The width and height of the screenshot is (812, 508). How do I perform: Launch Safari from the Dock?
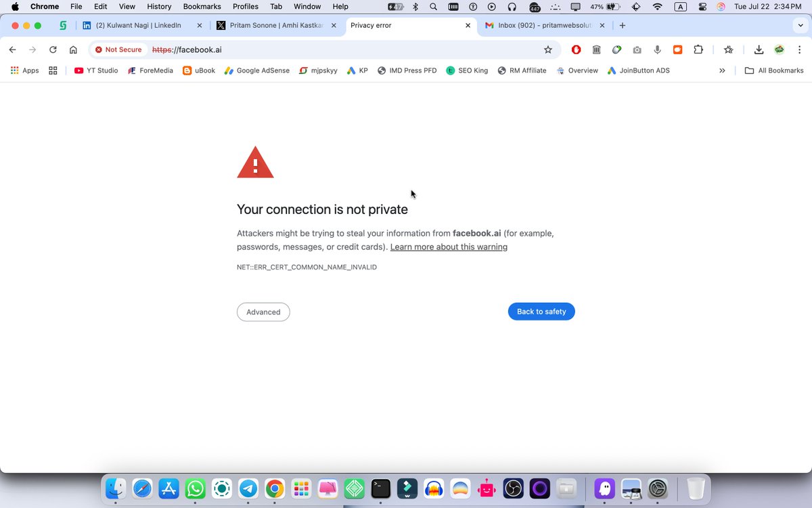click(143, 488)
